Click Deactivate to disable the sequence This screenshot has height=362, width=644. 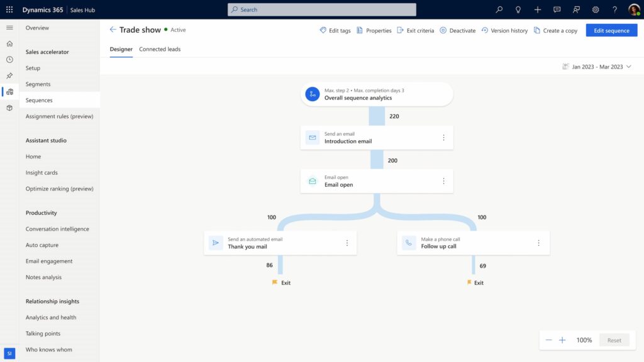457,30
